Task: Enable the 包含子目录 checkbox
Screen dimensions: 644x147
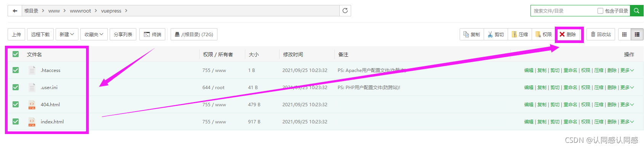Action: (600, 11)
